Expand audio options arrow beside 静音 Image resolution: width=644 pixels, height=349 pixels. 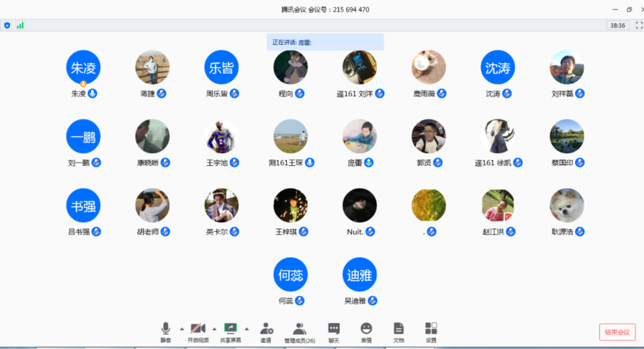point(182,328)
